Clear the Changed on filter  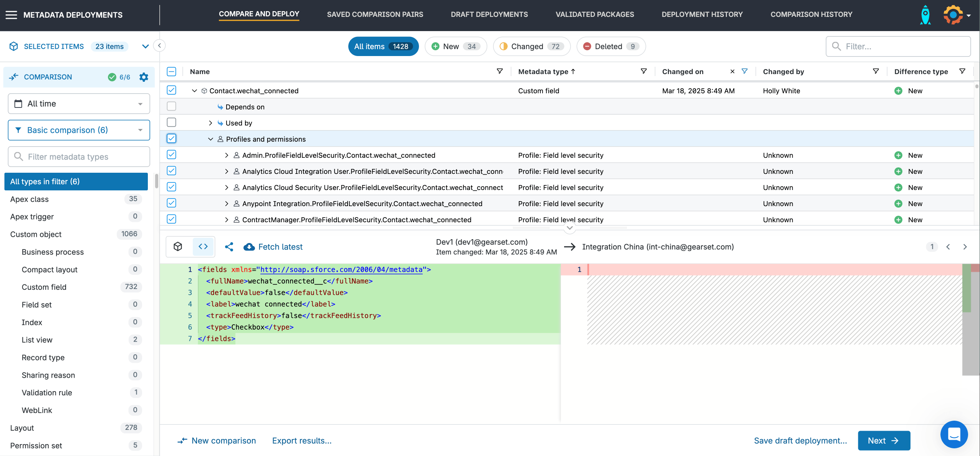(x=732, y=71)
